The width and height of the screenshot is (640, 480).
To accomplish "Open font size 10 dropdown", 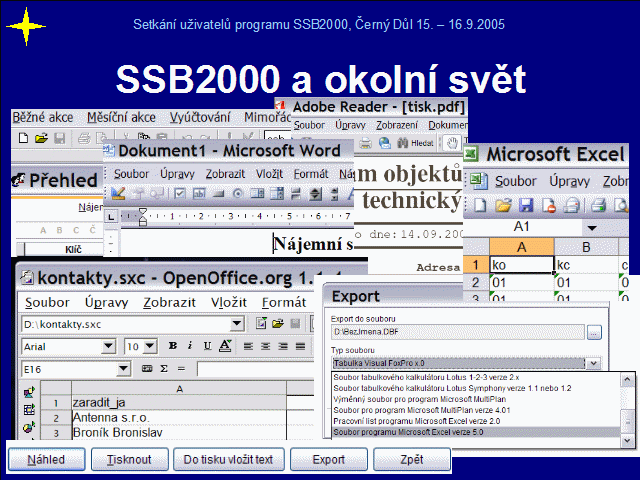I will (x=150, y=347).
